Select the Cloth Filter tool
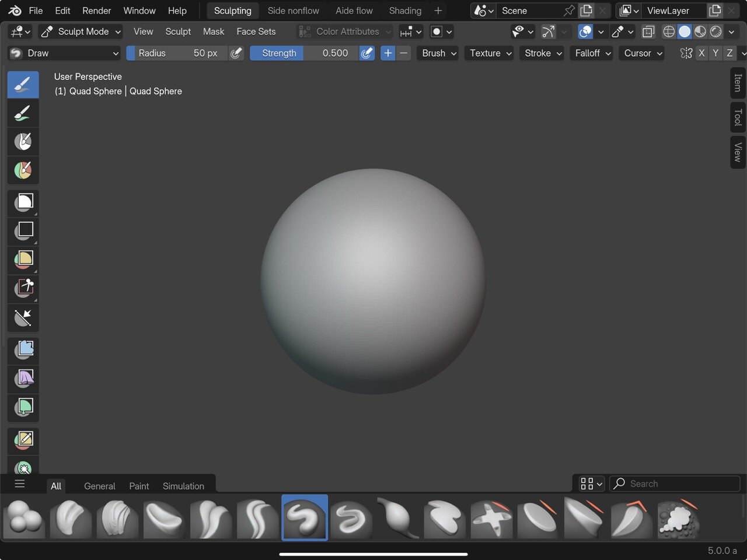Screen dimensions: 747x560 [x=23, y=379]
